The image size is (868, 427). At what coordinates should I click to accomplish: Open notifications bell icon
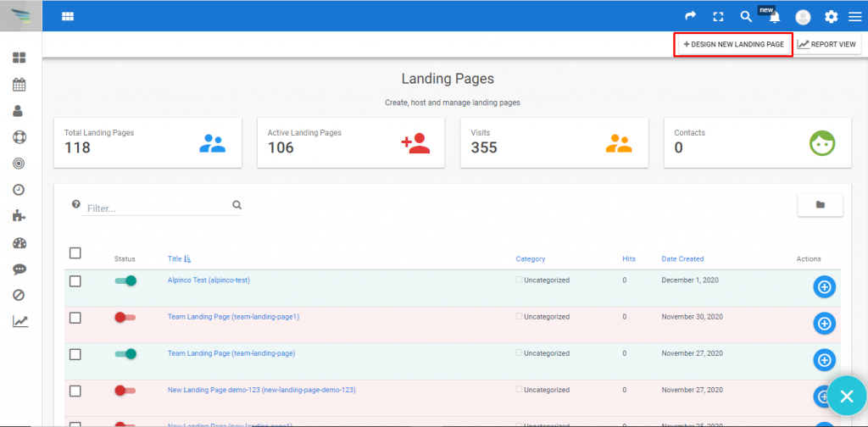pyautogui.click(x=775, y=17)
